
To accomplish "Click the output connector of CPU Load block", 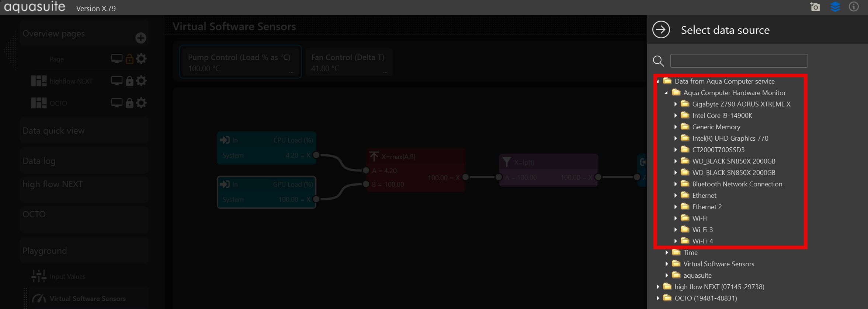I will pos(316,155).
